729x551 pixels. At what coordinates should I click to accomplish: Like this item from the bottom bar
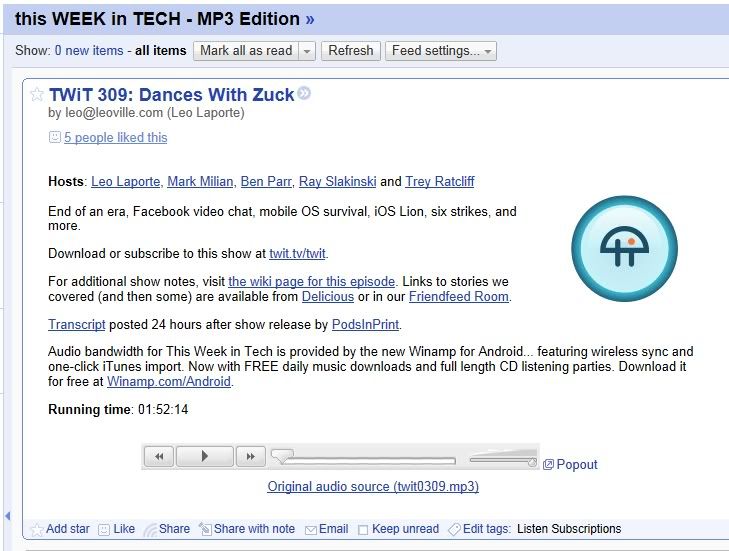(x=117, y=529)
